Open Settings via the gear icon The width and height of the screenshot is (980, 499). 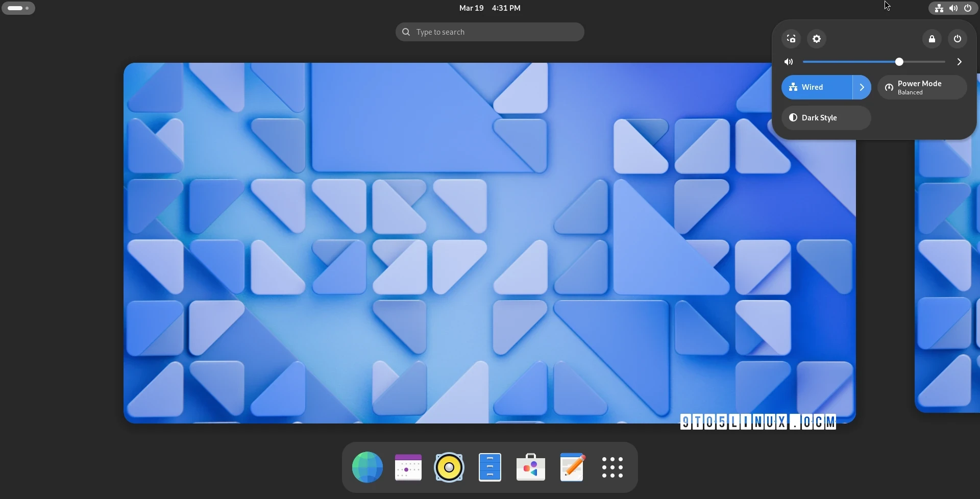tap(818, 39)
